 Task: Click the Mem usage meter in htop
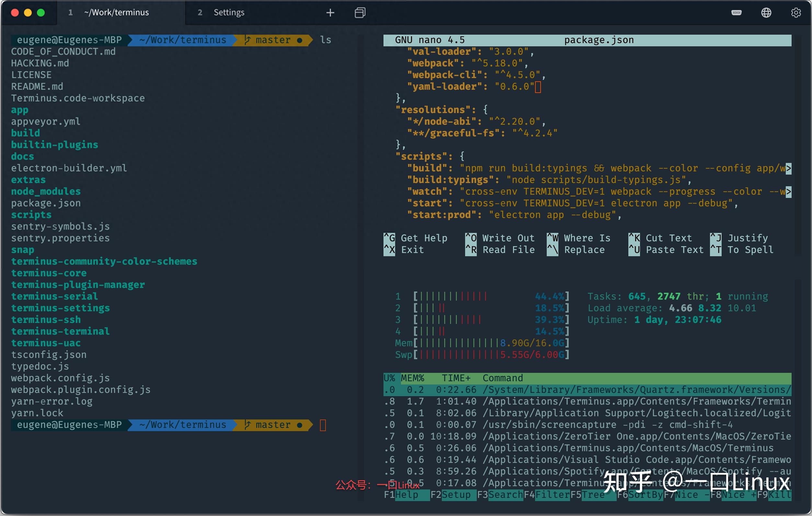point(482,343)
